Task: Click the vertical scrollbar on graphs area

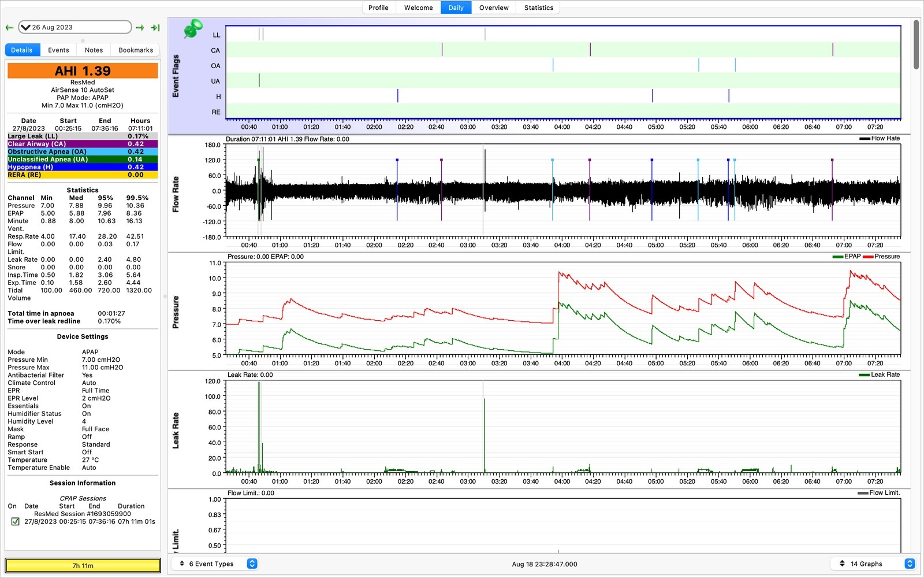Action: 916,45
